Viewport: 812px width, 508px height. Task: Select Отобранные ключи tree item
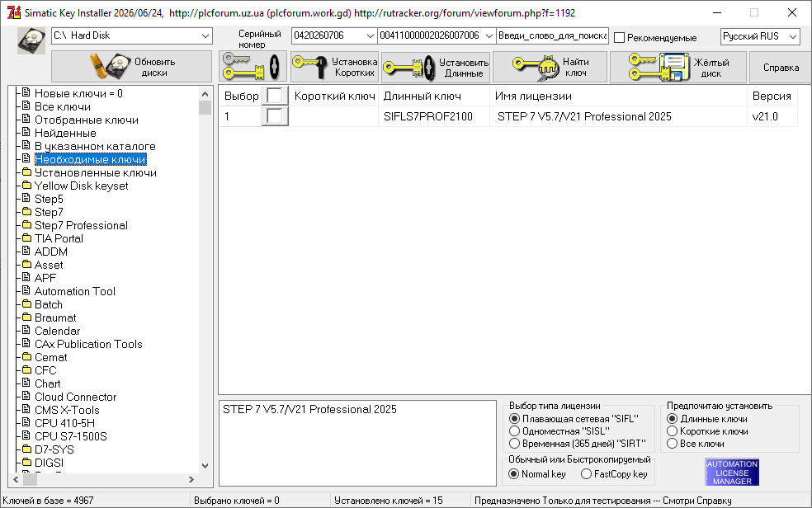[x=87, y=120]
